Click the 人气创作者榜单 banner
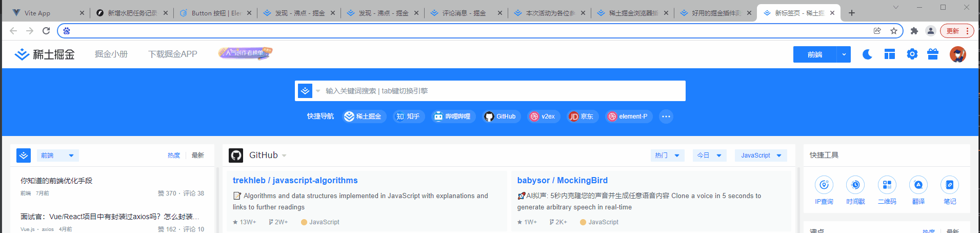 pyautogui.click(x=245, y=53)
